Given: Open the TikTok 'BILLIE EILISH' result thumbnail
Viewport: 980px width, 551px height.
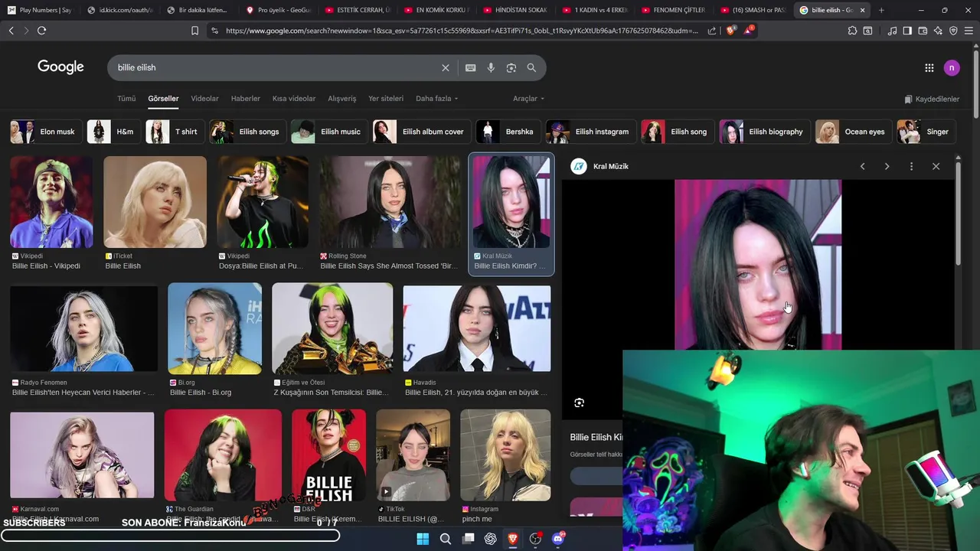Looking at the screenshot, I should (413, 455).
